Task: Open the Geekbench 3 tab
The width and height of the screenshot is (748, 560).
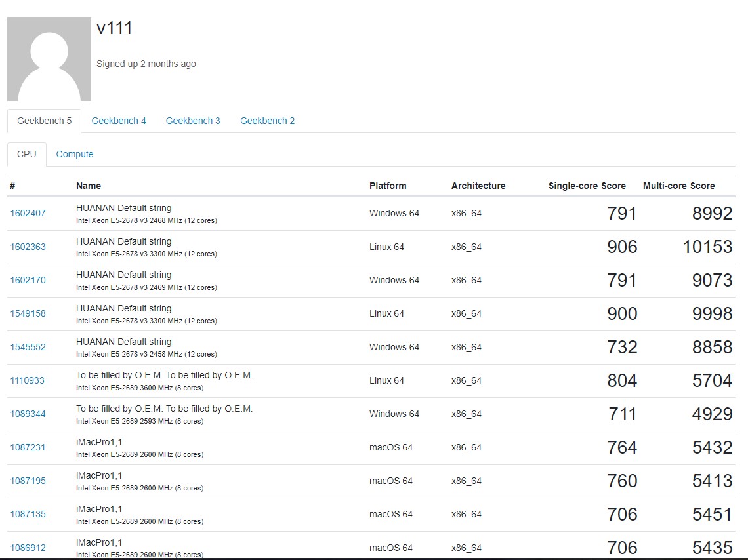Action: pos(193,121)
